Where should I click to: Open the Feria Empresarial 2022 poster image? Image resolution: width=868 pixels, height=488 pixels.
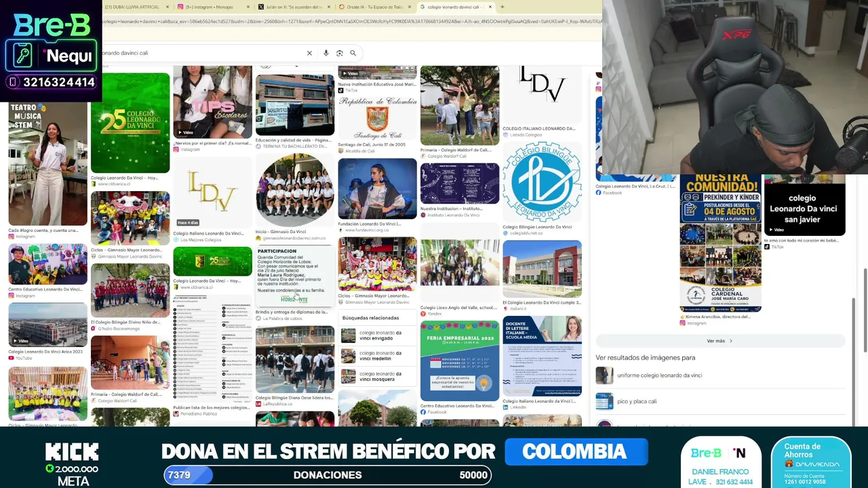pyautogui.click(x=460, y=361)
